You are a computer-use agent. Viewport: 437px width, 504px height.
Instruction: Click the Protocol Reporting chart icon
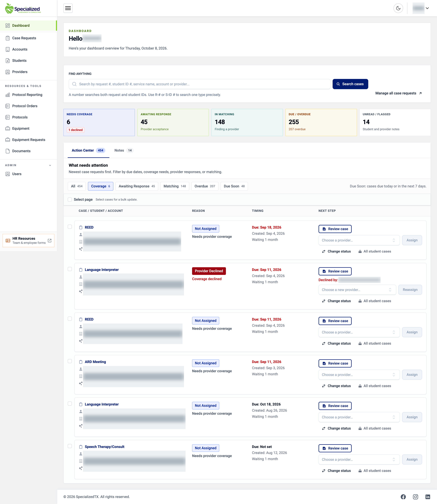coord(8,95)
